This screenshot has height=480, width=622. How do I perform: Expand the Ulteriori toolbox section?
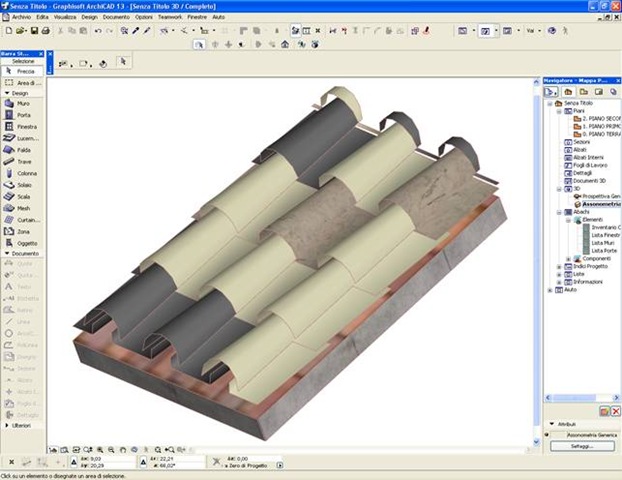pyautogui.click(x=7, y=425)
